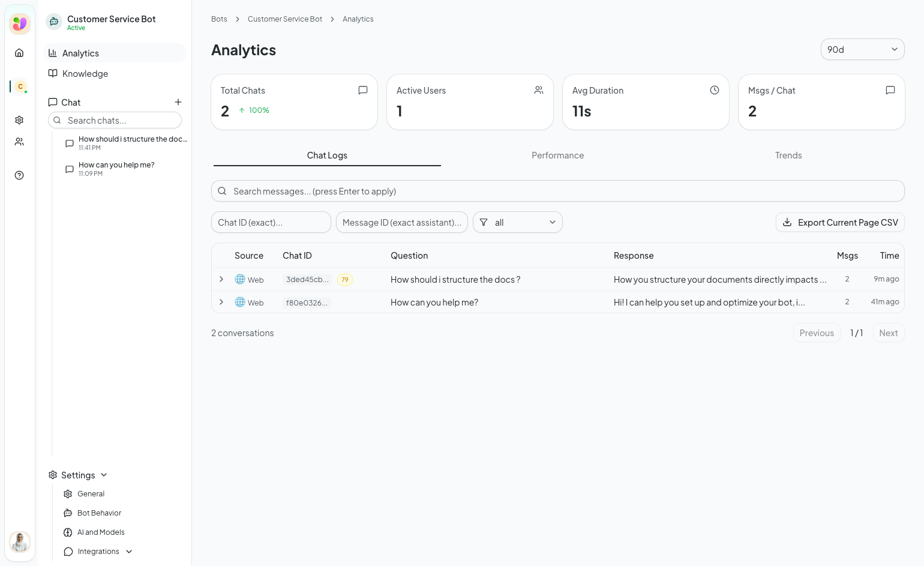Viewport: 924px width, 566px height.
Task: Open the Knowledge page in sidebar
Action: [x=85, y=74]
